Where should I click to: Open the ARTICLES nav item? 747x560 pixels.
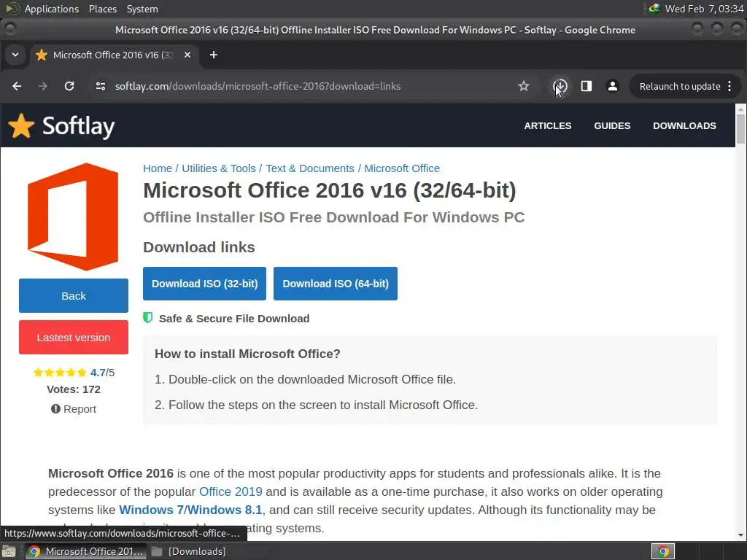pyautogui.click(x=547, y=125)
